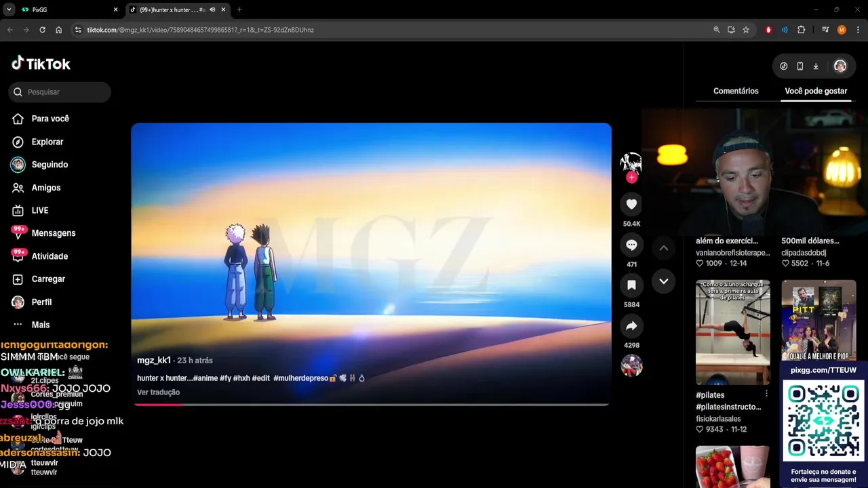Open comments via the speech bubble icon

click(631, 245)
